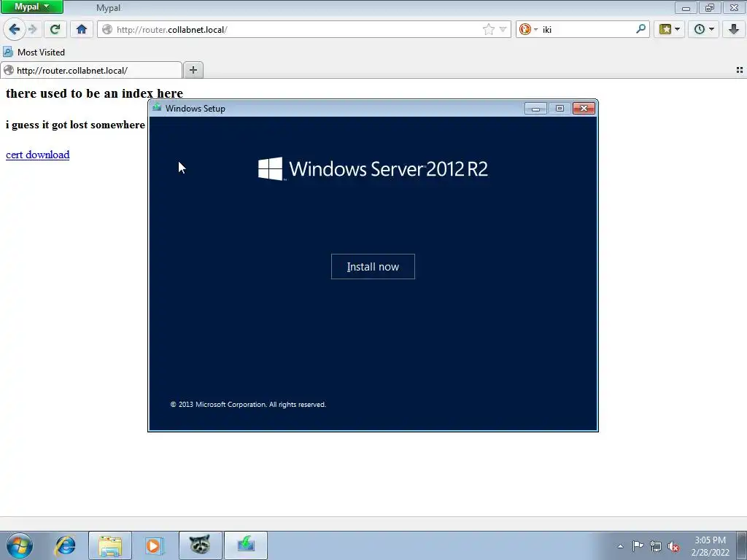Close the Windows Setup window
747x560 pixels.
tap(584, 109)
